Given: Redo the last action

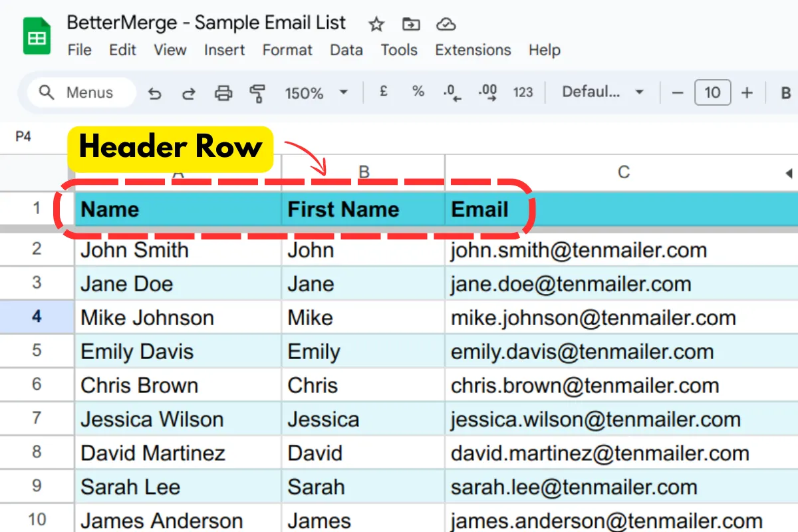Looking at the screenshot, I should pos(189,93).
